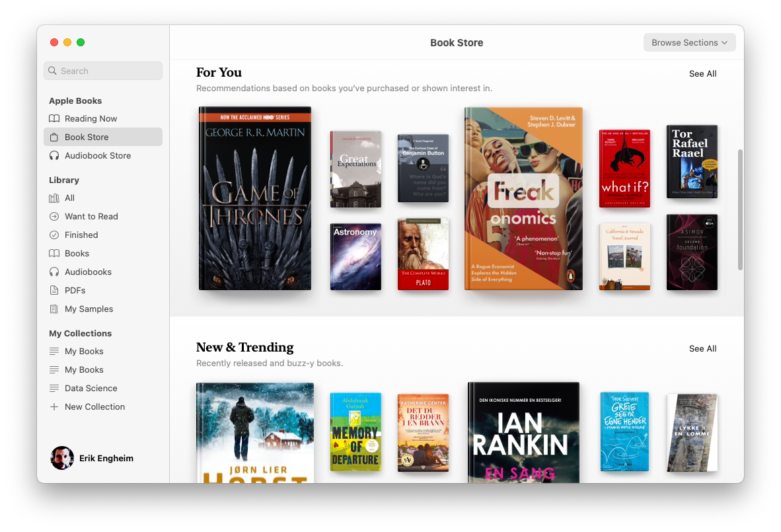Open the Finished books list
This screenshot has height=532, width=781.
pyautogui.click(x=103, y=235)
